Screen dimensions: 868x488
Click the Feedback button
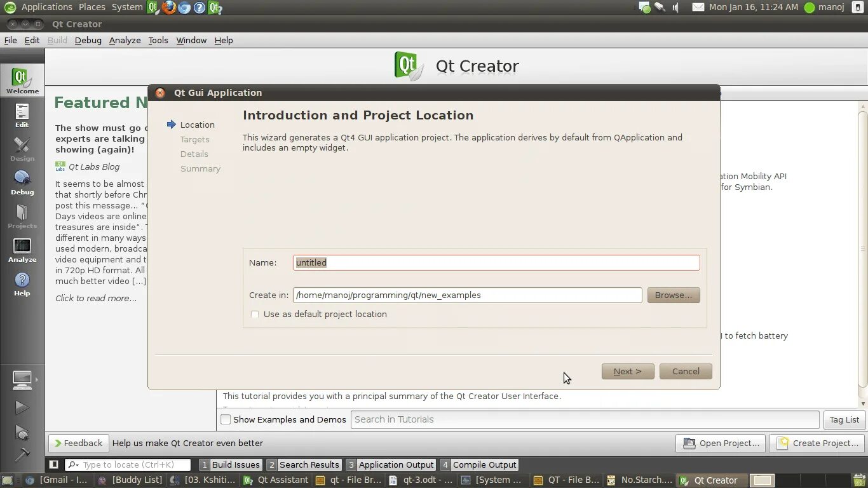pyautogui.click(x=78, y=443)
